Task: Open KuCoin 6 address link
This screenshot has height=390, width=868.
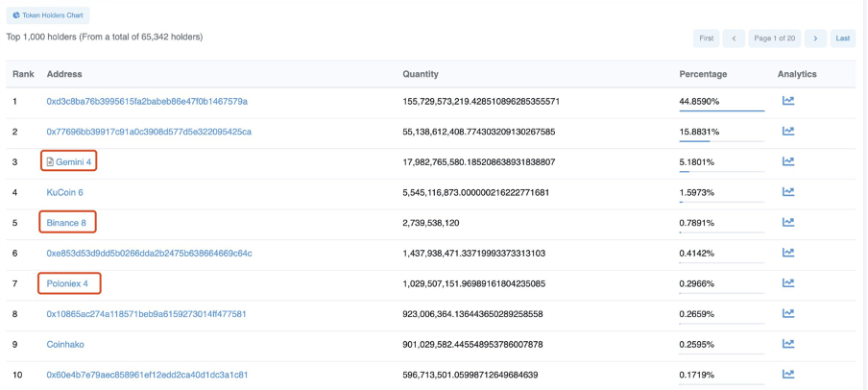Action: pos(64,192)
